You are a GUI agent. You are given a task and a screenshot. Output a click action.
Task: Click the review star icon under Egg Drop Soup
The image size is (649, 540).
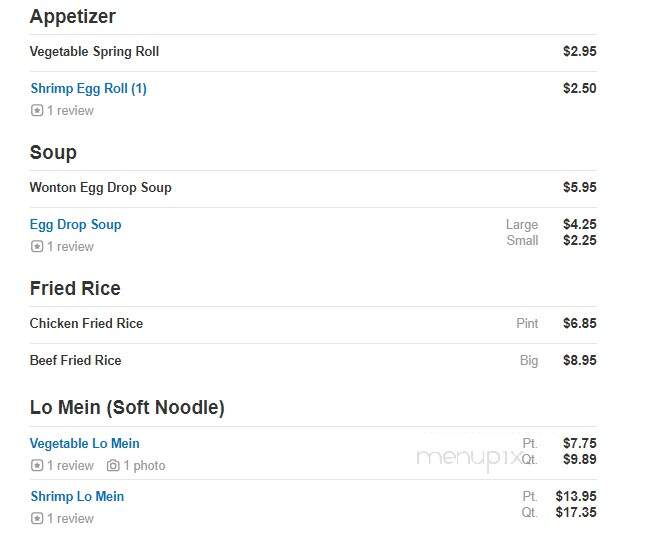pyautogui.click(x=37, y=247)
